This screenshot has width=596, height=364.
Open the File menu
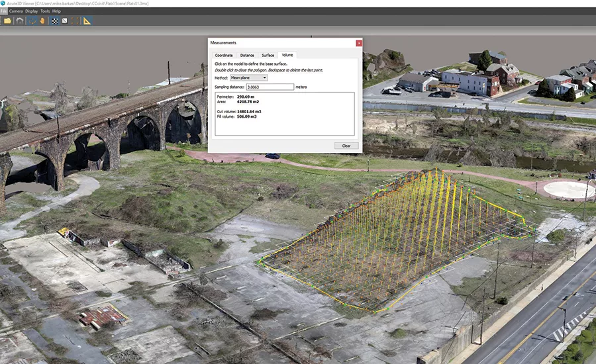(x=3, y=11)
